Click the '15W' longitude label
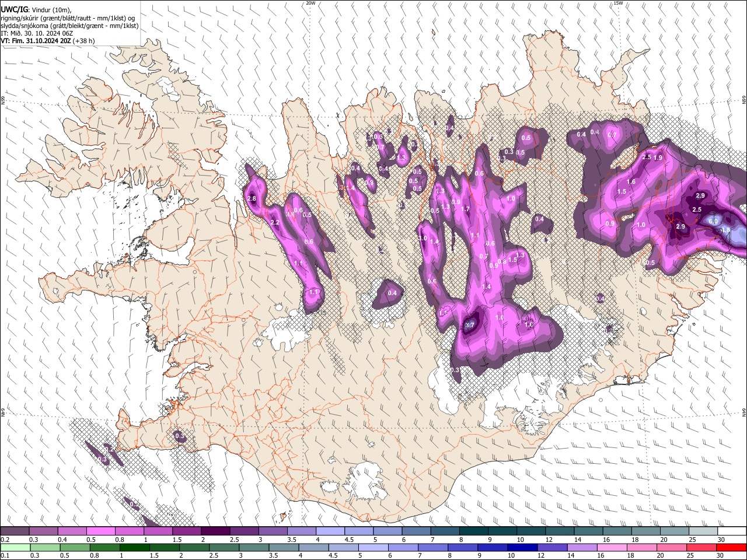The width and height of the screenshot is (747, 560). 618,3
